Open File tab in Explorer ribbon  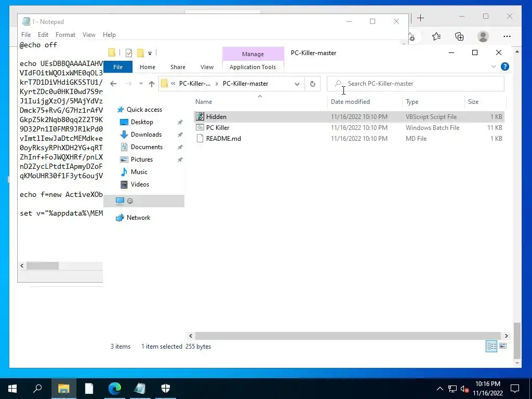click(x=118, y=67)
